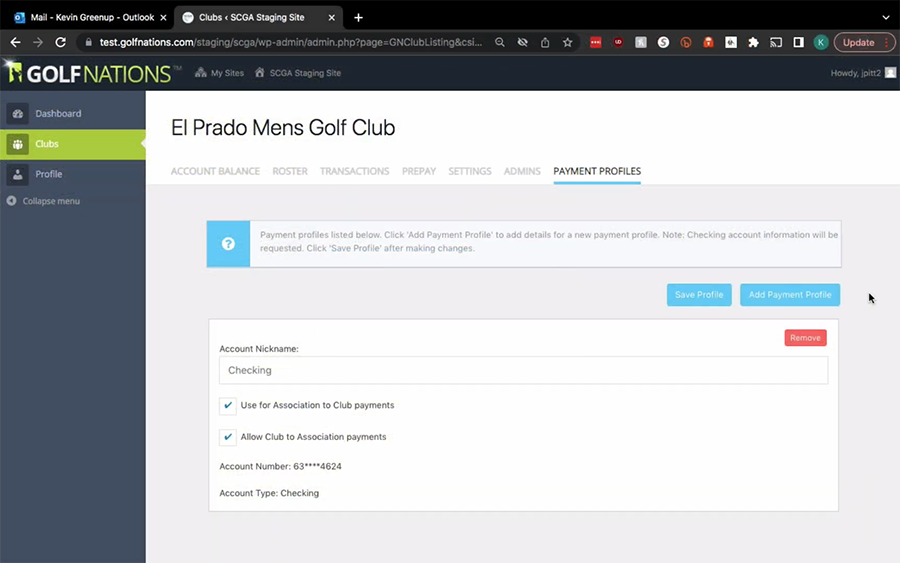Click the blue help question mark icon
The height and width of the screenshot is (563, 900).
[x=228, y=244]
